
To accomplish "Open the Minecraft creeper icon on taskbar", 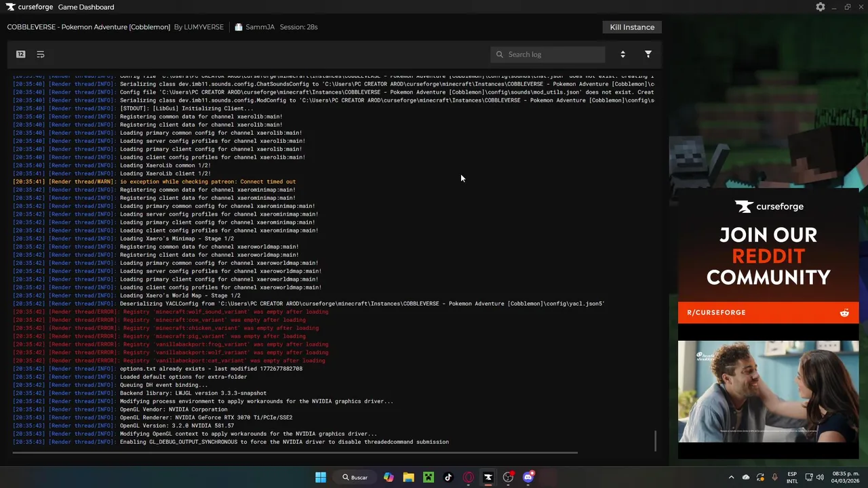I will [429, 477].
